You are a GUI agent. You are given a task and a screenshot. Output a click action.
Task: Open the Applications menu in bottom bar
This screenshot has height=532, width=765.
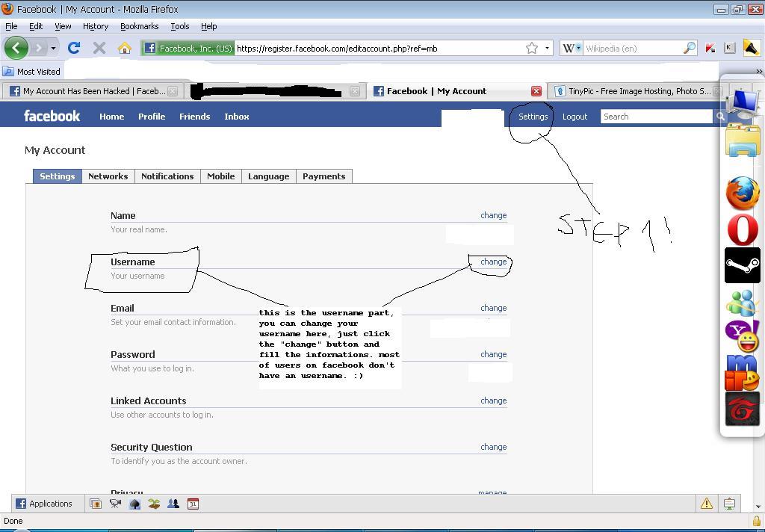[44, 504]
